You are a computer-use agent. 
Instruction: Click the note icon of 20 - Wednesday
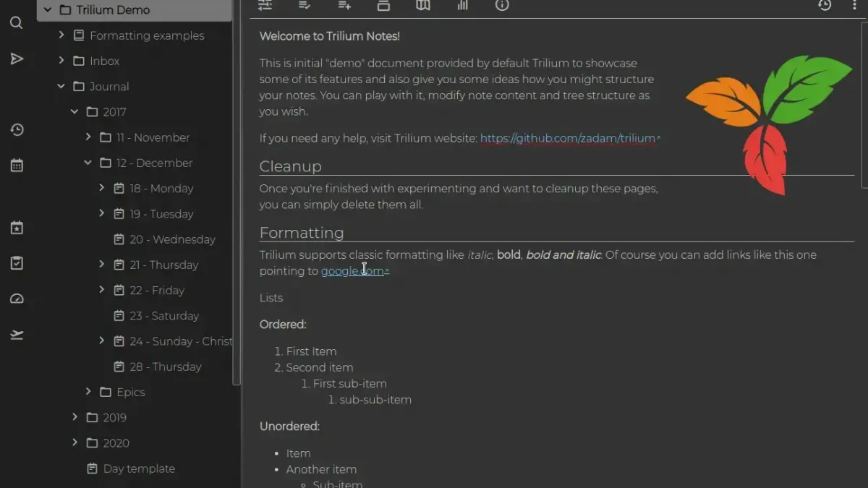click(119, 239)
